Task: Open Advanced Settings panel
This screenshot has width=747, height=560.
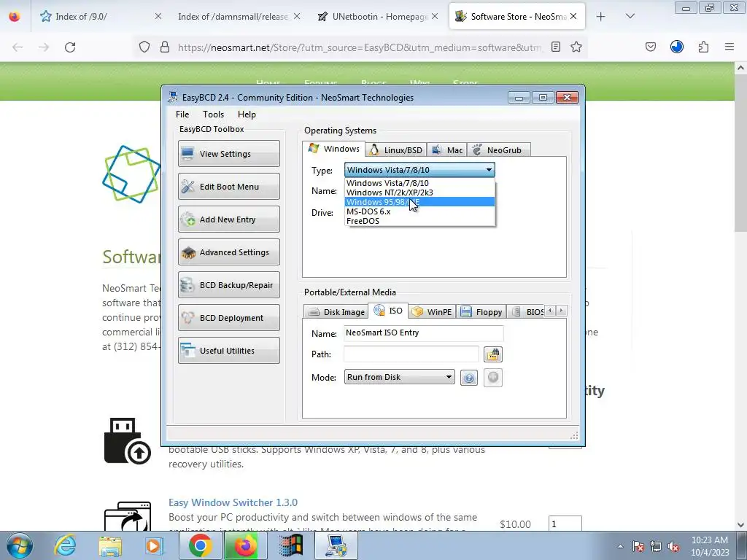Action: coord(228,252)
